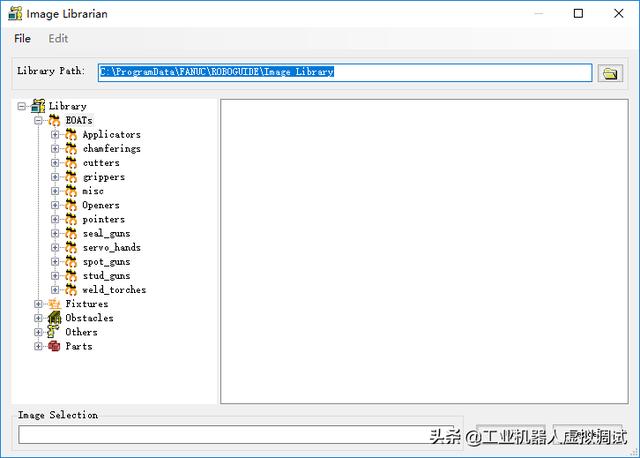Viewport: 640px width, 458px height.
Task: Click the Library Path text field
Action: tap(345, 72)
